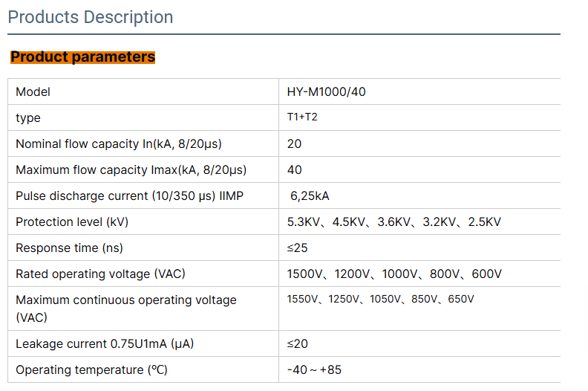The width and height of the screenshot is (588, 391).
Task: Click the HY-M1000/40 model value
Action: click(x=326, y=92)
